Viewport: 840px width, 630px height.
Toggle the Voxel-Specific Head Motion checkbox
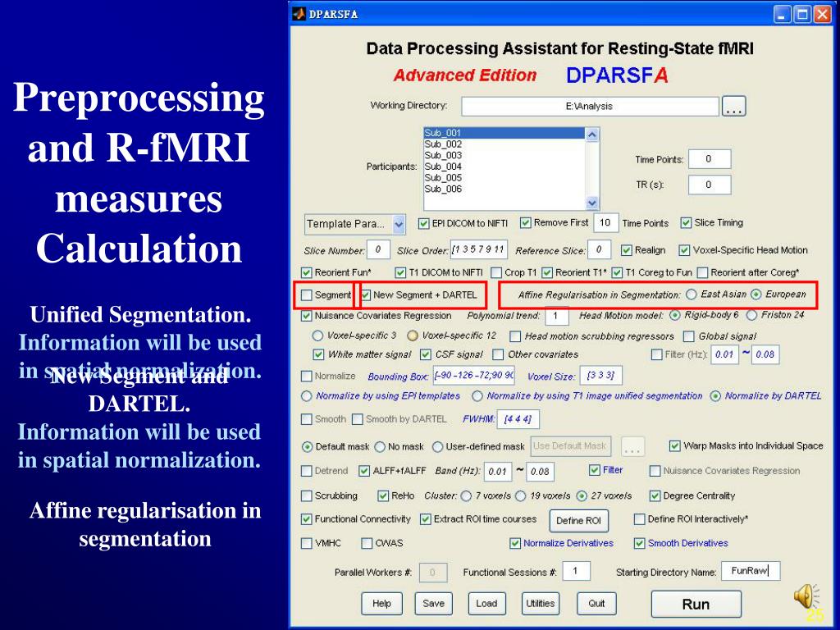click(x=684, y=250)
